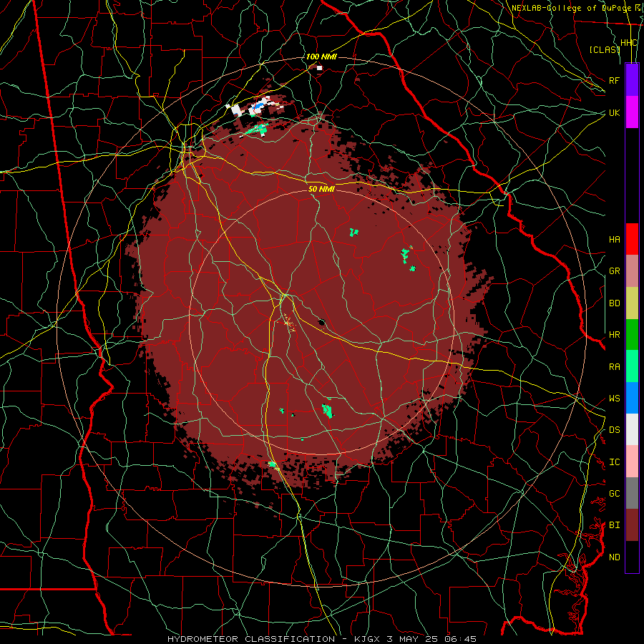Viewport: 644px width, 644px height.
Task: Click the GR label in the legend
Action: (614, 271)
